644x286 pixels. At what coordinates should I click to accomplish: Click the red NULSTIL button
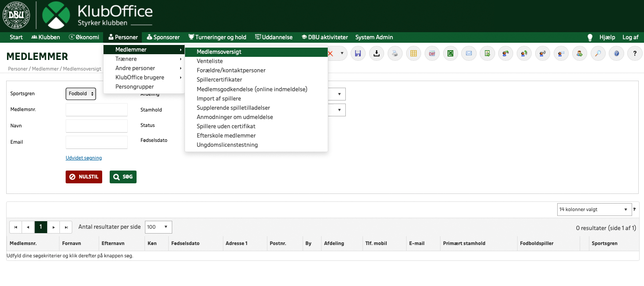click(x=84, y=177)
